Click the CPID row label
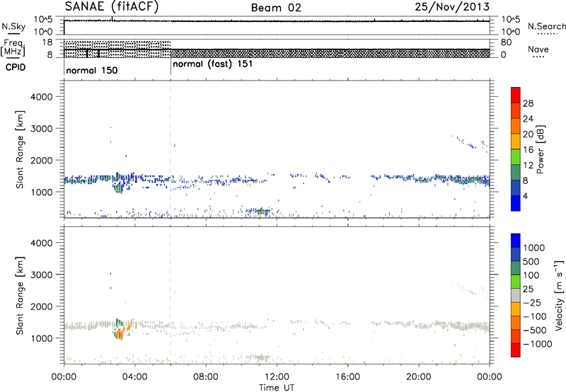The image size is (566, 392). coord(16,67)
